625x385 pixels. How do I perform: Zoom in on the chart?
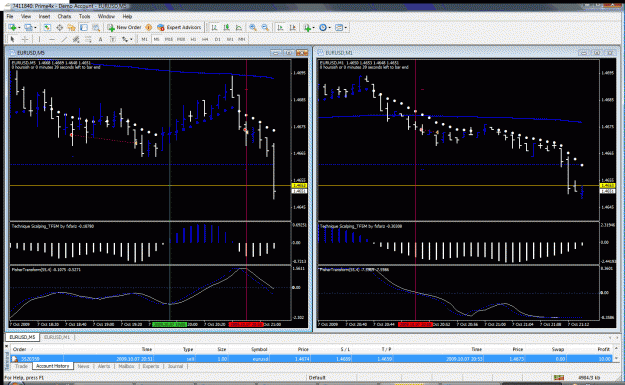click(253, 28)
